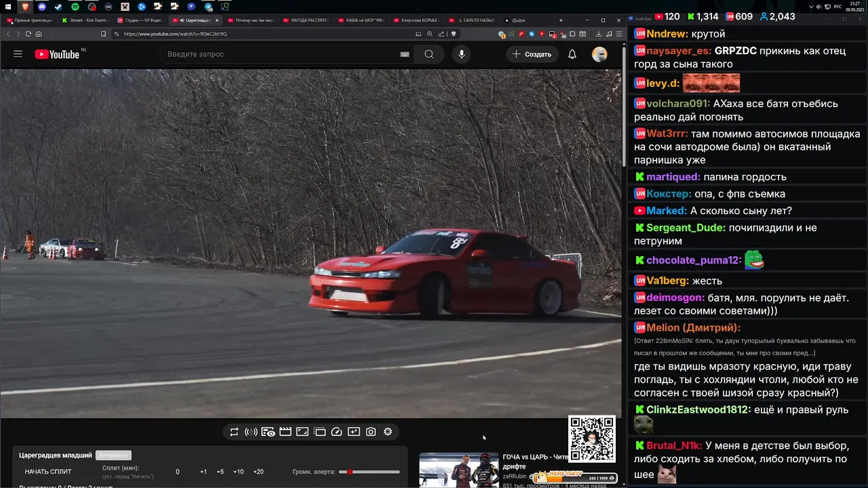
Task: Open Windows Start menu
Action: click(x=8, y=7)
